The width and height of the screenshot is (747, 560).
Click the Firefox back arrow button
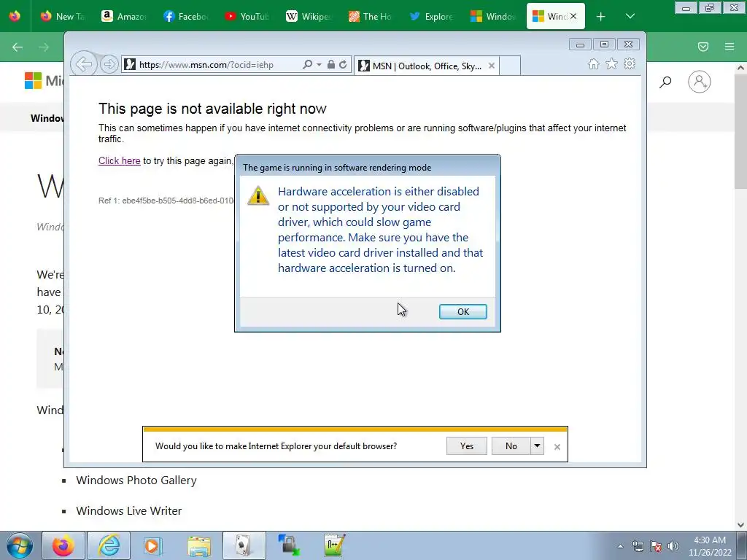18,47
